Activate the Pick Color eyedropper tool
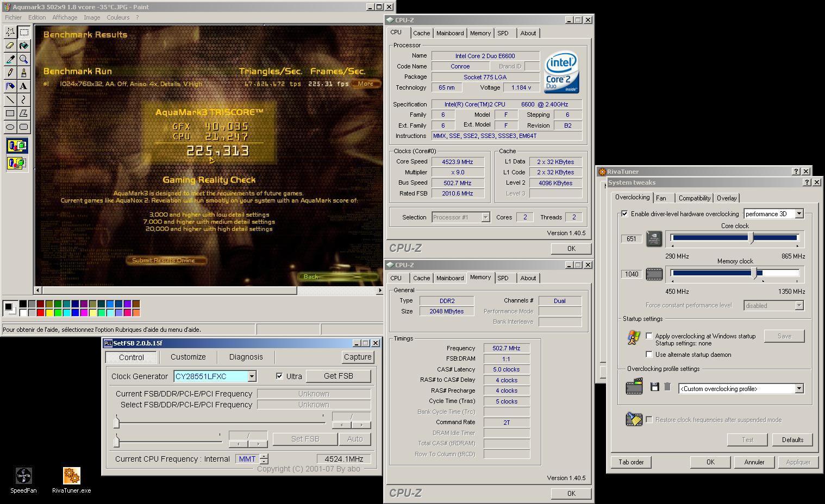The image size is (825, 504). click(10, 59)
